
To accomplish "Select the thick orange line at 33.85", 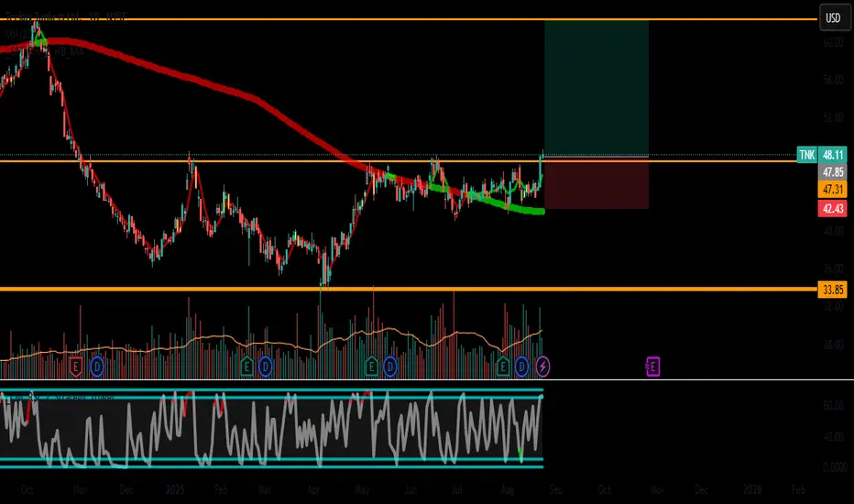I will pyautogui.click(x=409, y=289).
